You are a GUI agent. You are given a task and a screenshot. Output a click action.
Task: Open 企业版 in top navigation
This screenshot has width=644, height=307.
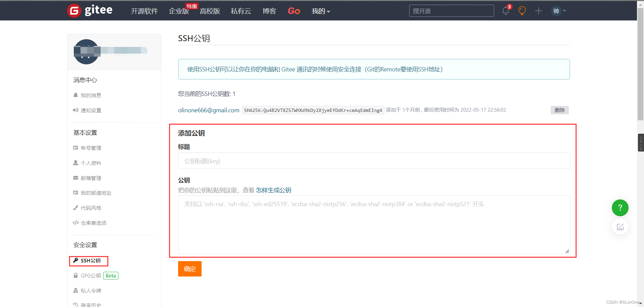click(x=179, y=11)
